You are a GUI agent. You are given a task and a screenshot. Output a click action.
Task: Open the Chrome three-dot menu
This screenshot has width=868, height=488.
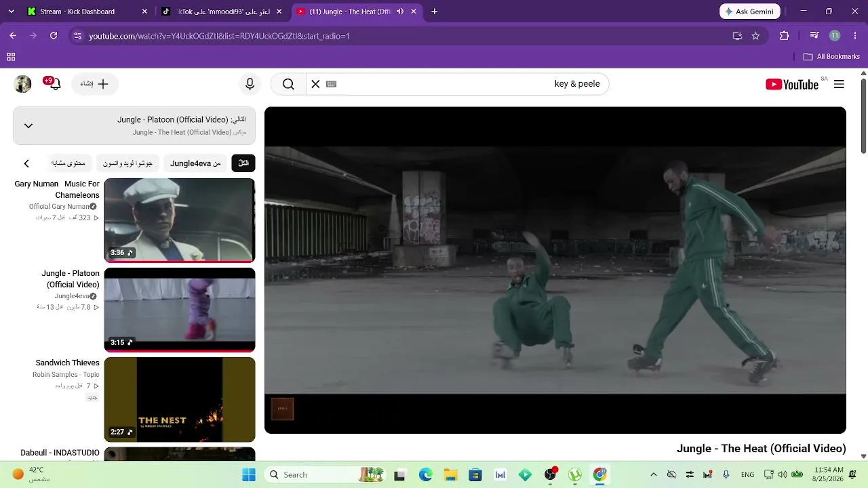pos(854,36)
